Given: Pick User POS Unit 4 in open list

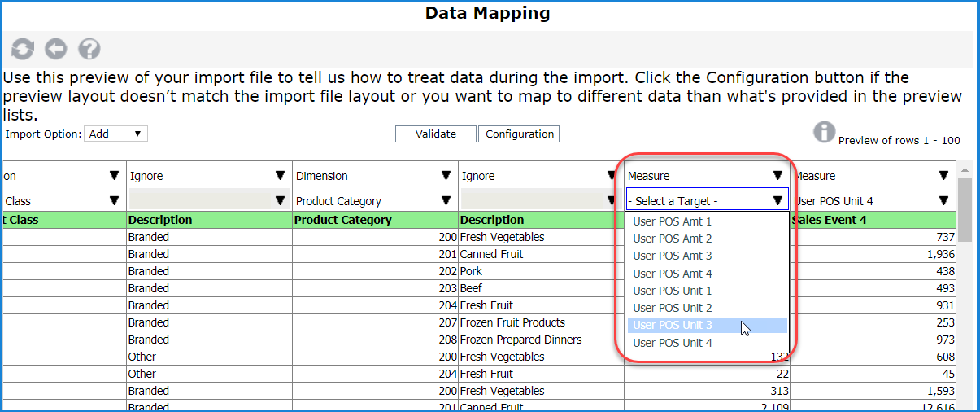Looking at the screenshot, I should coord(672,343).
